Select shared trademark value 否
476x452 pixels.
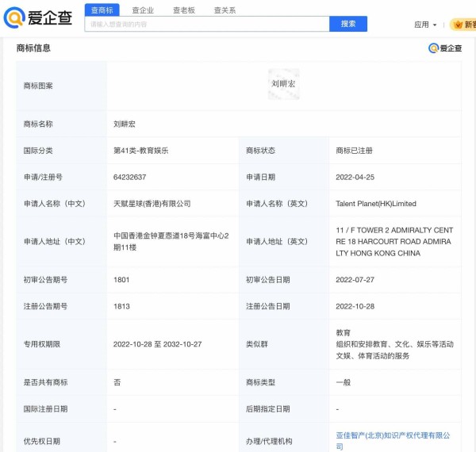[117, 382]
